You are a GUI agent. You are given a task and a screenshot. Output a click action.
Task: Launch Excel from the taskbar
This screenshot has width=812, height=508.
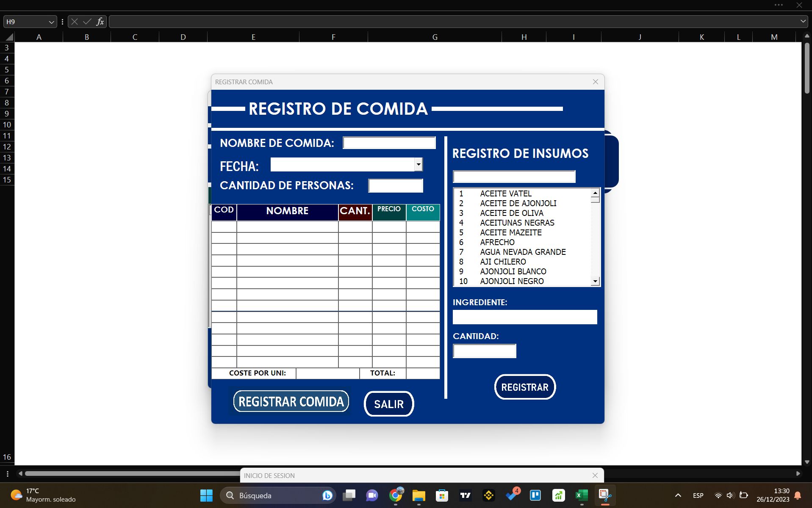tap(581, 495)
